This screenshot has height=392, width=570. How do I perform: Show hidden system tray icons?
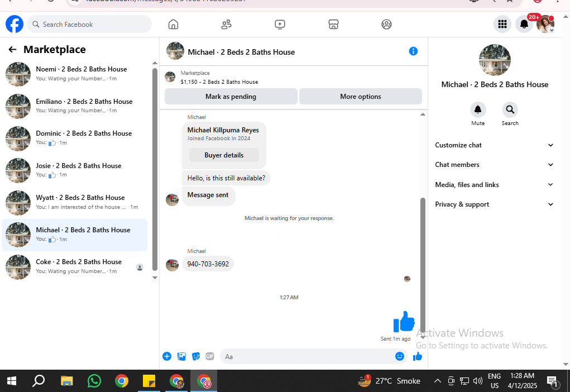438,381
